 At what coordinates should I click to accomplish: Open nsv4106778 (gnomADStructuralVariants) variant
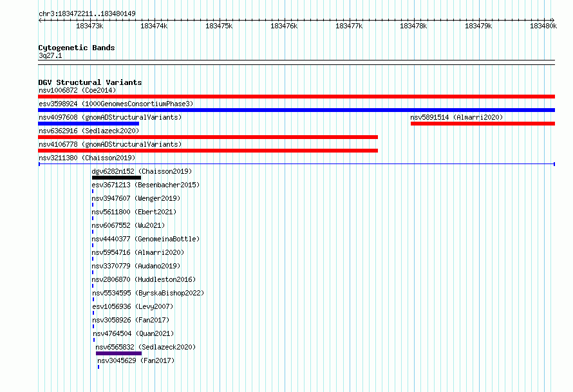point(110,144)
